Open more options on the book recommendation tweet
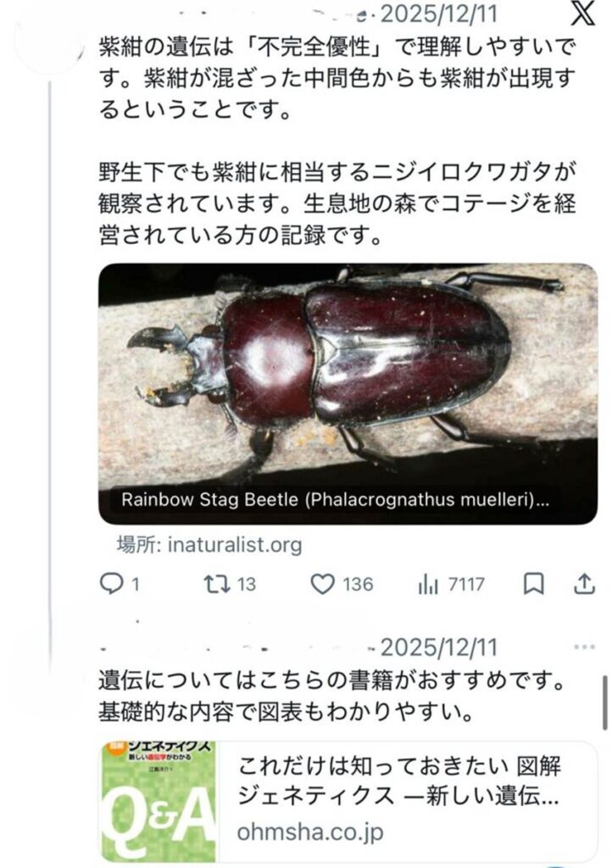The image size is (612, 868). (584, 648)
